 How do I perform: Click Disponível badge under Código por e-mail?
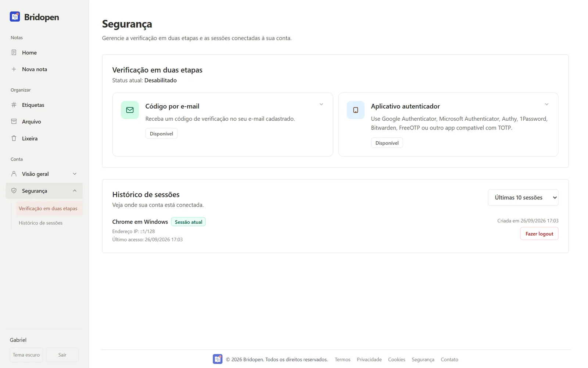pos(161,134)
